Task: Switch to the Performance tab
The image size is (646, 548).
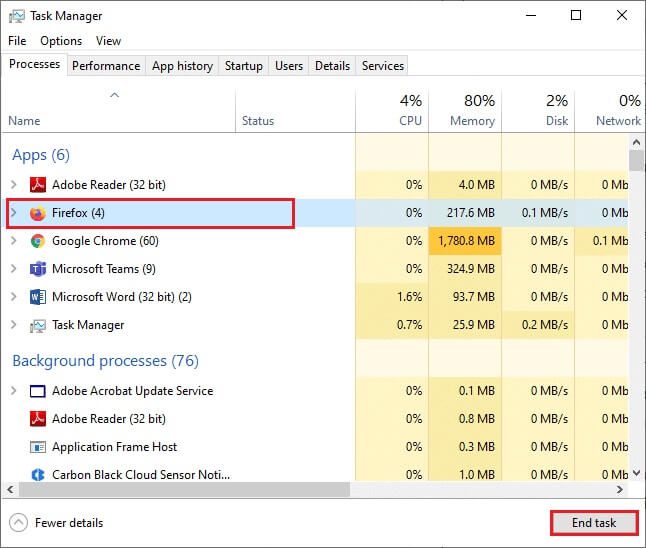Action: point(106,66)
